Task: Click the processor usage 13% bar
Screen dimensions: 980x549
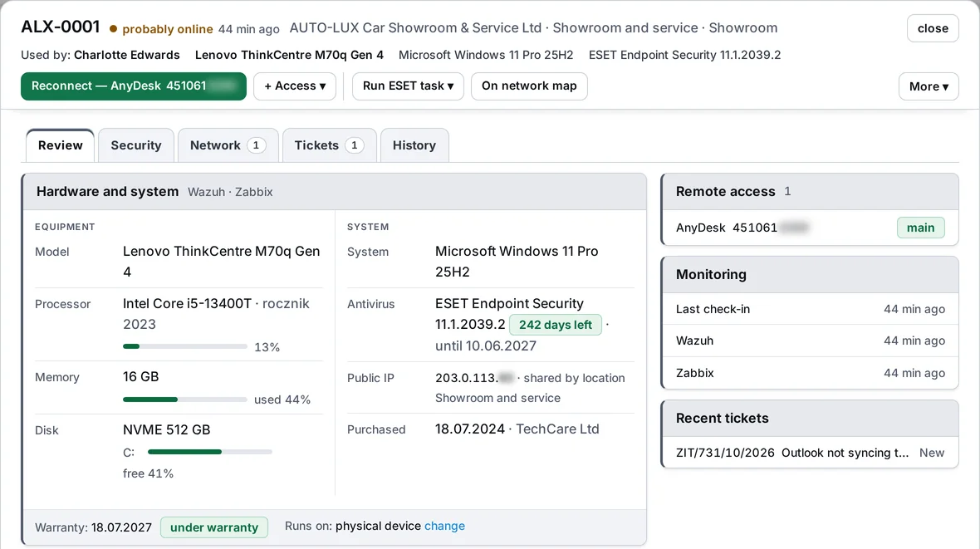Action: pos(185,346)
